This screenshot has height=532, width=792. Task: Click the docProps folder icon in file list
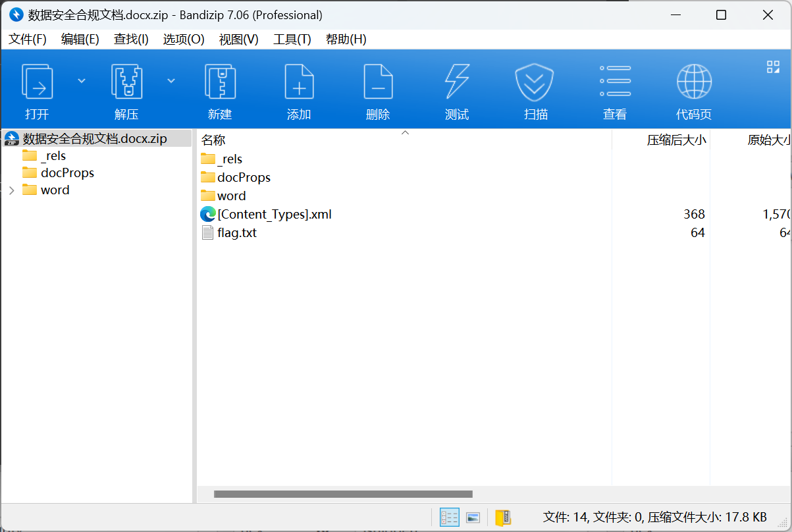[208, 177]
